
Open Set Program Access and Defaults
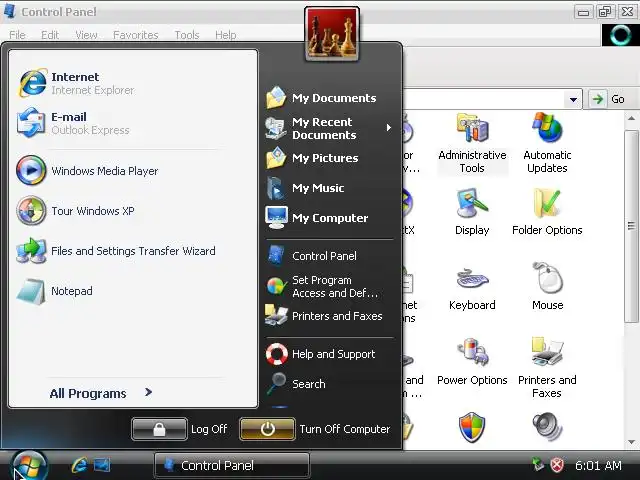pos(322,287)
